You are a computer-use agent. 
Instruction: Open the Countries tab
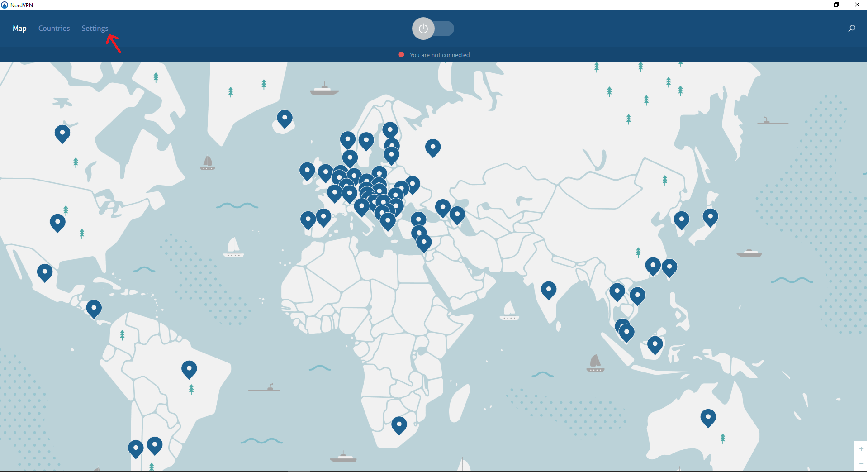tap(54, 28)
